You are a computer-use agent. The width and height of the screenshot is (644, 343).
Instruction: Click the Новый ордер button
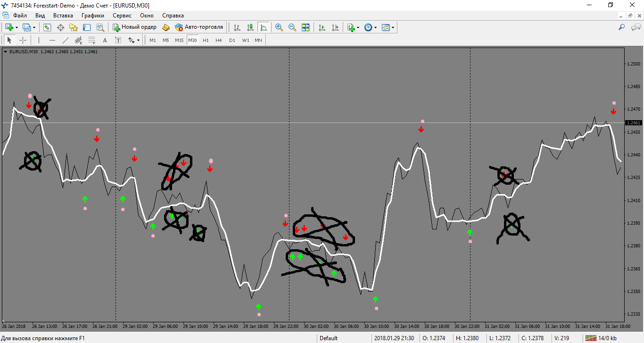(x=134, y=27)
